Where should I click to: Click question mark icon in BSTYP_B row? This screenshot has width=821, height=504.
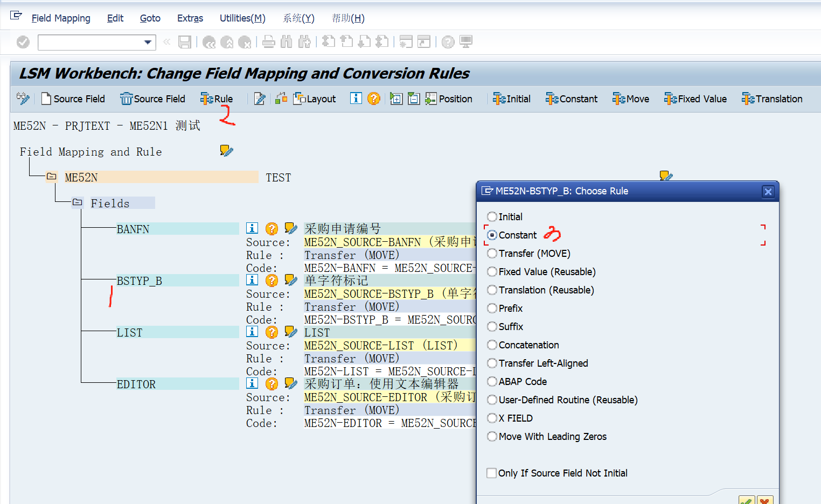tap(272, 281)
